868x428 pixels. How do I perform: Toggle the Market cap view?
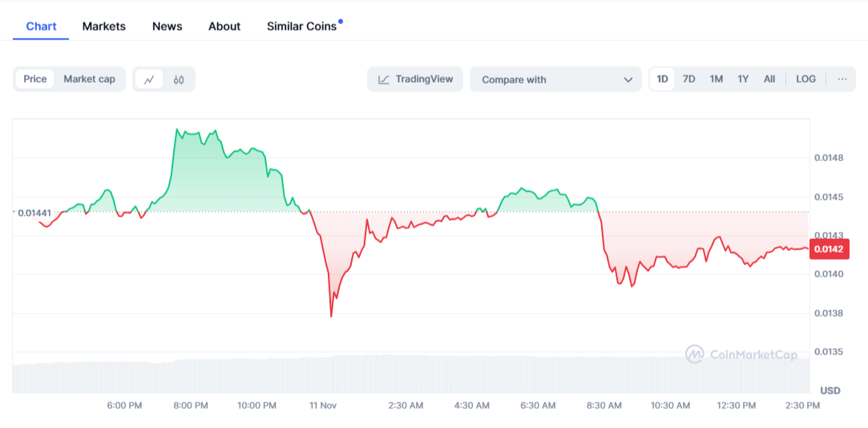[89, 79]
